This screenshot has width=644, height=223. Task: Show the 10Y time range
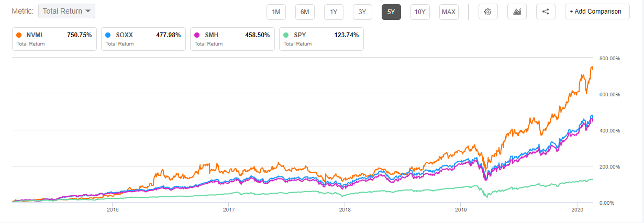[x=420, y=12]
